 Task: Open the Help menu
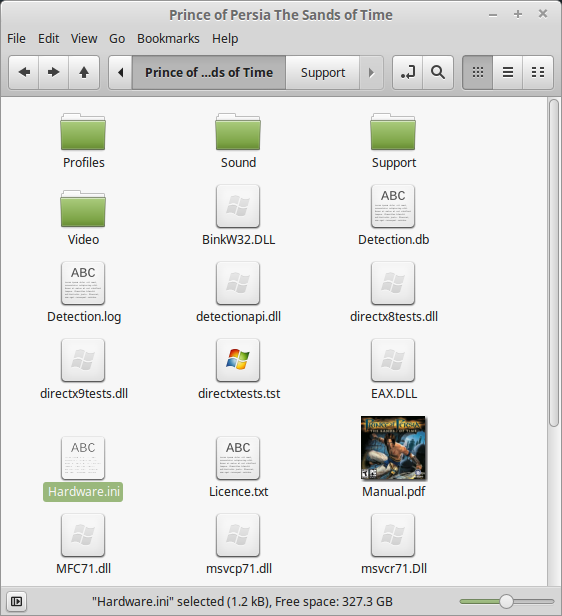(x=225, y=38)
